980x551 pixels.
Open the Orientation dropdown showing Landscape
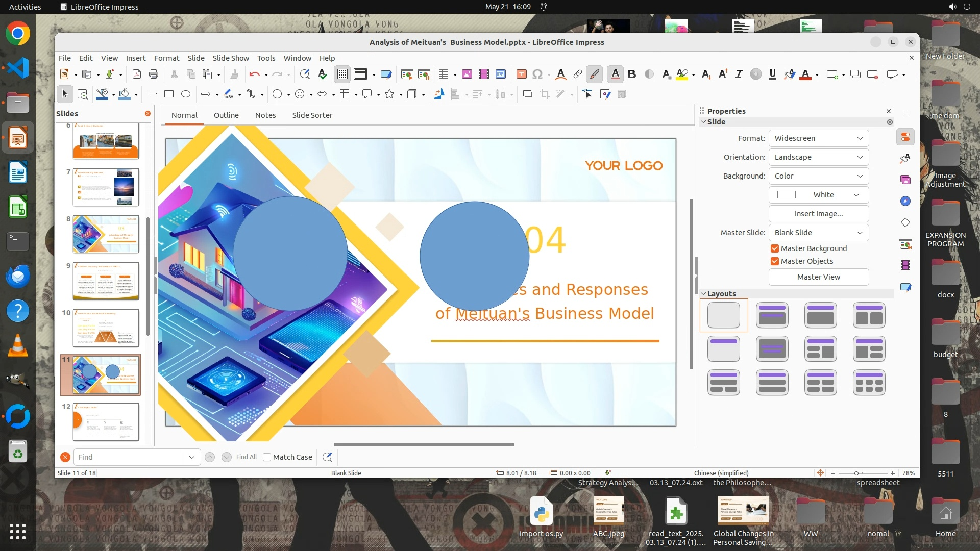[x=818, y=157]
